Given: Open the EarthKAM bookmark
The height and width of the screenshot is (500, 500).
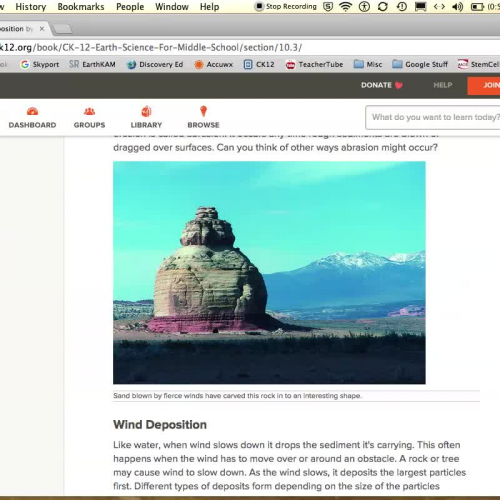Looking at the screenshot, I should [92, 64].
